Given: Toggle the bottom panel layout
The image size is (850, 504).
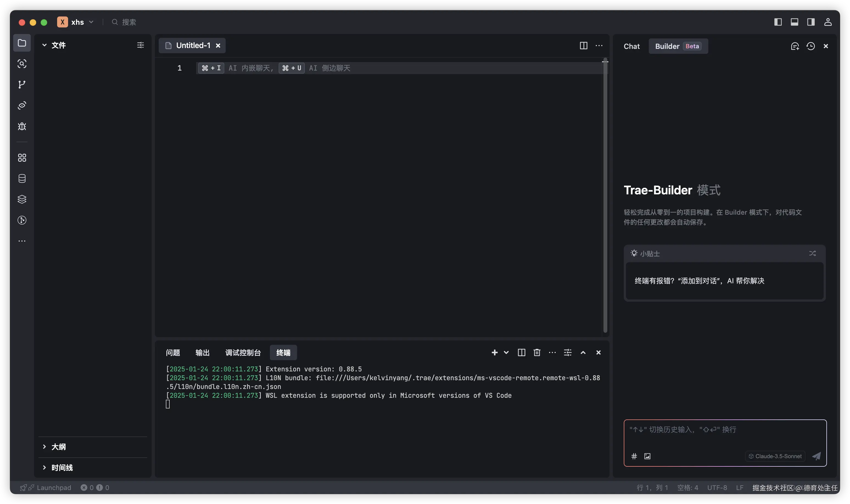Looking at the screenshot, I should (x=794, y=22).
